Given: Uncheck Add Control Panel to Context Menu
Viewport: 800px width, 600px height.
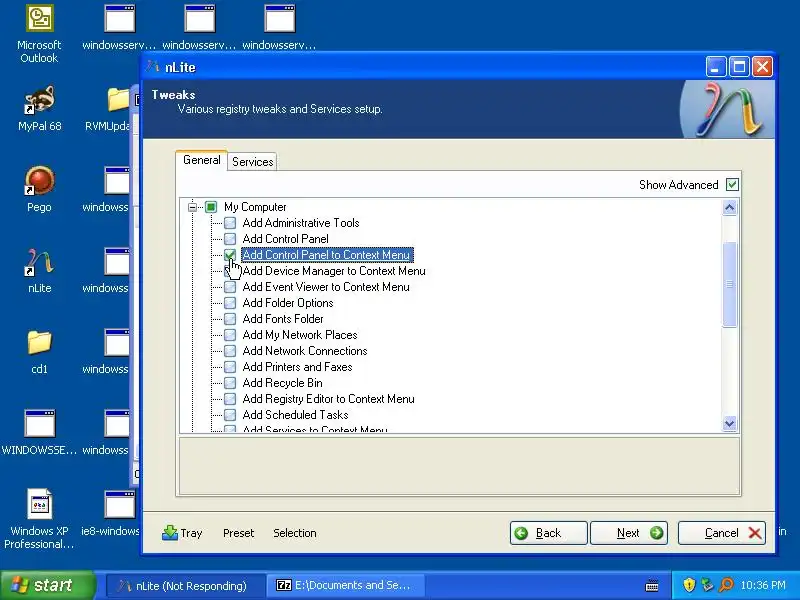Looking at the screenshot, I should [230, 255].
